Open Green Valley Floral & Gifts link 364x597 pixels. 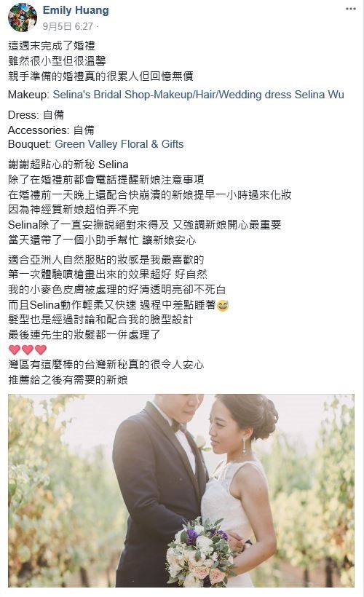coord(119,144)
